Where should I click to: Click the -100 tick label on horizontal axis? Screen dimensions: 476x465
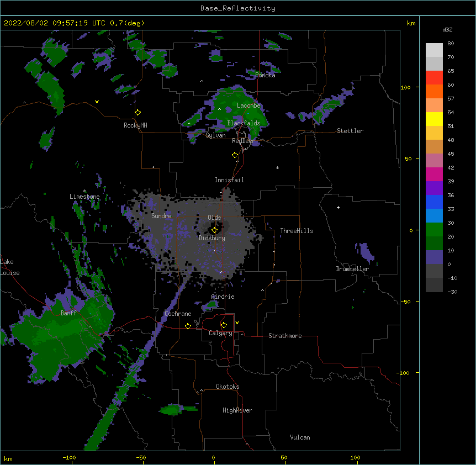[69, 457]
